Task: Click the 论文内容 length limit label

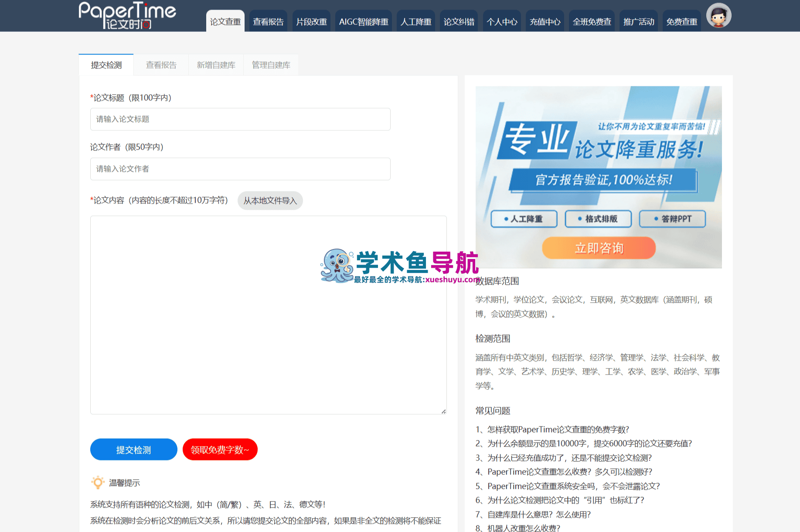Action: pyautogui.click(x=159, y=200)
